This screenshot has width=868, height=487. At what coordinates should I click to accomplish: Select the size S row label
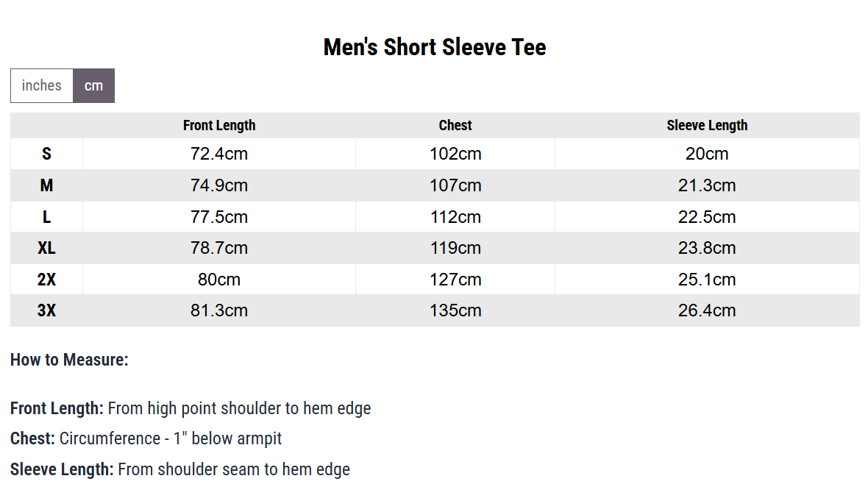(46, 154)
